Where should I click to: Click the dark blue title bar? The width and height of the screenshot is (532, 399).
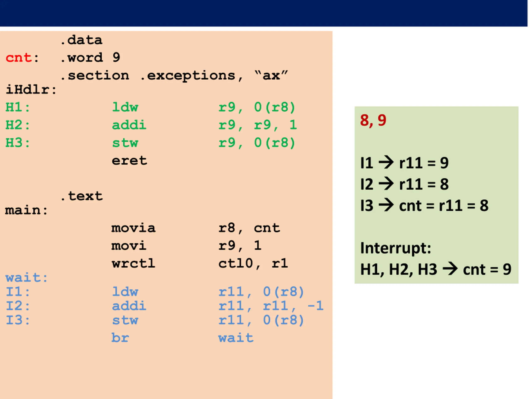(264, 13)
